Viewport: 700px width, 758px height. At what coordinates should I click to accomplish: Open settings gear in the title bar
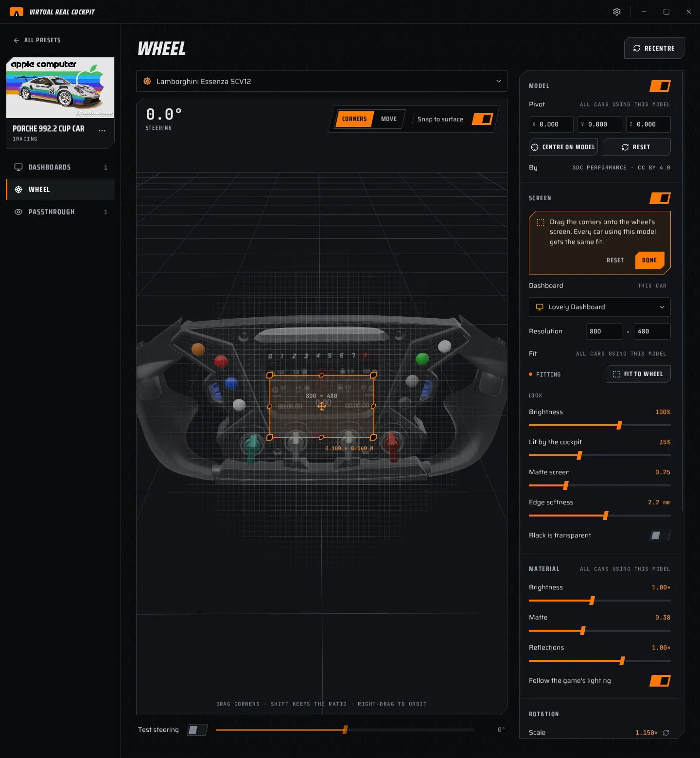617,12
